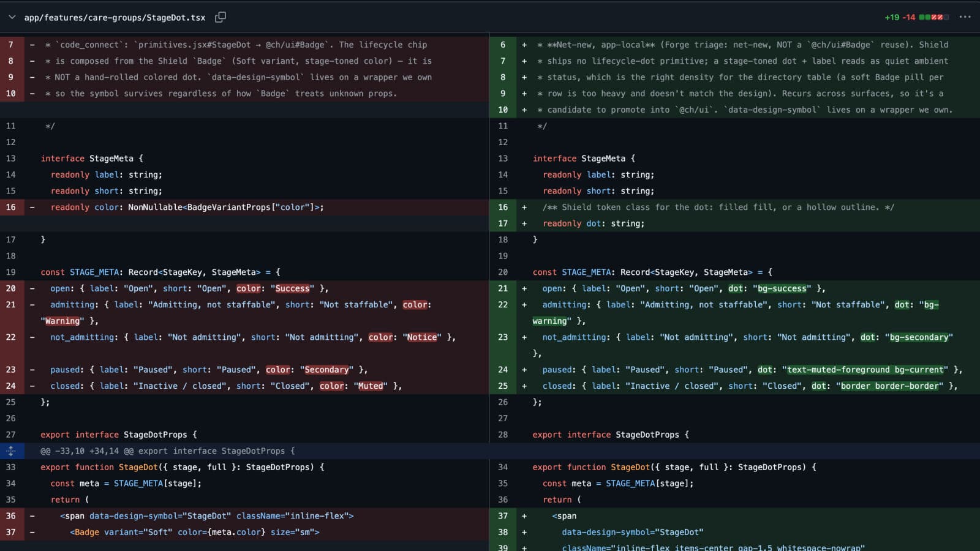Click right line number 17
Viewport: 980px width, 551px height.
503,223
